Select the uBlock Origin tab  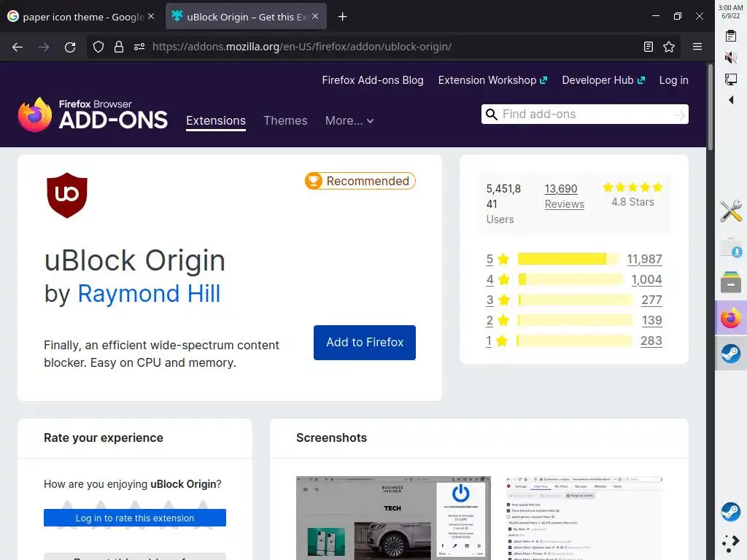pos(246,17)
